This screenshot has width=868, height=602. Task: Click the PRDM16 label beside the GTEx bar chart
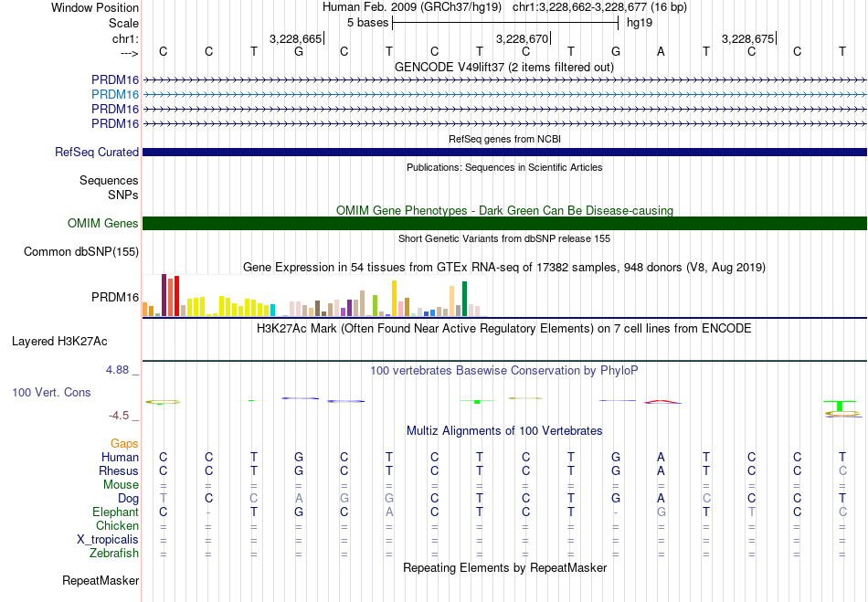click(x=115, y=298)
